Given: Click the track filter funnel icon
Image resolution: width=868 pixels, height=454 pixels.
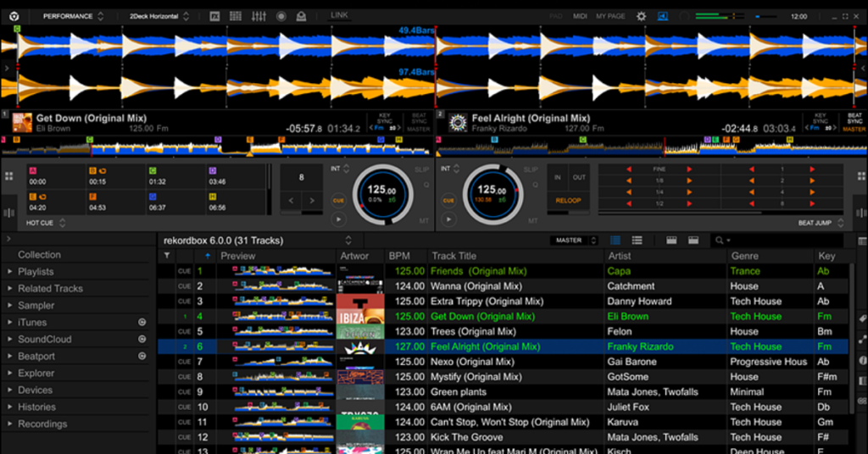Looking at the screenshot, I should (x=167, y=256).
